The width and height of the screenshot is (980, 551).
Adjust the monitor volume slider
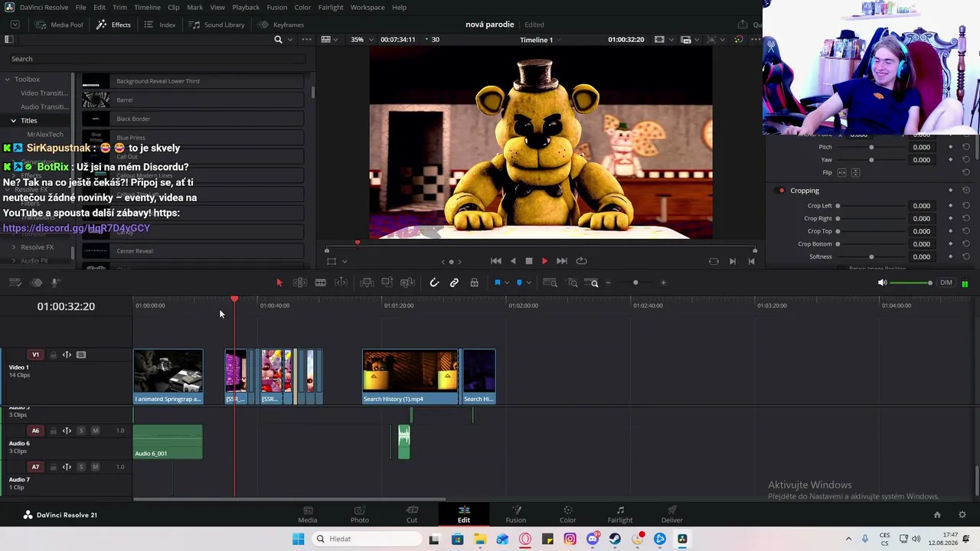click(x=911, y=283)
